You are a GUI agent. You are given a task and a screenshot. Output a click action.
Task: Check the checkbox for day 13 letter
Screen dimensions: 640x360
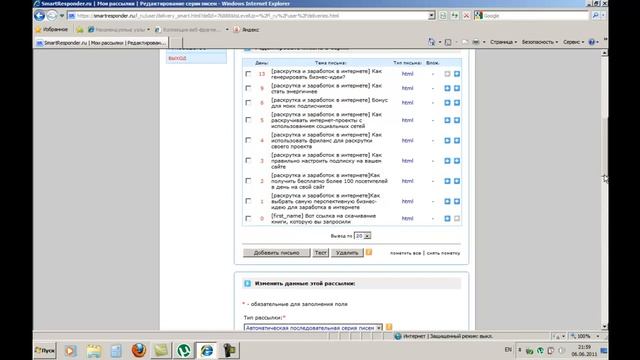click(x=248, y=74)
